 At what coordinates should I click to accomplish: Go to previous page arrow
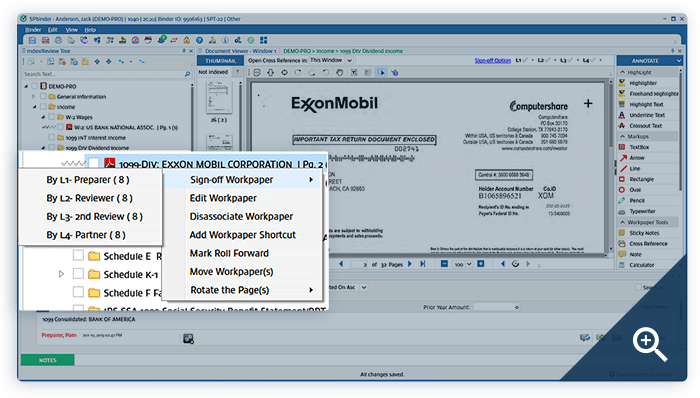pos(341,264)
